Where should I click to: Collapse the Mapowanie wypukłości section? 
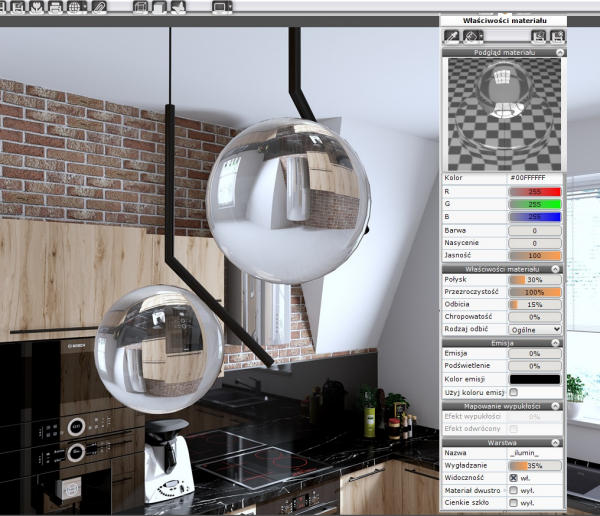click(x=556, y=406)
